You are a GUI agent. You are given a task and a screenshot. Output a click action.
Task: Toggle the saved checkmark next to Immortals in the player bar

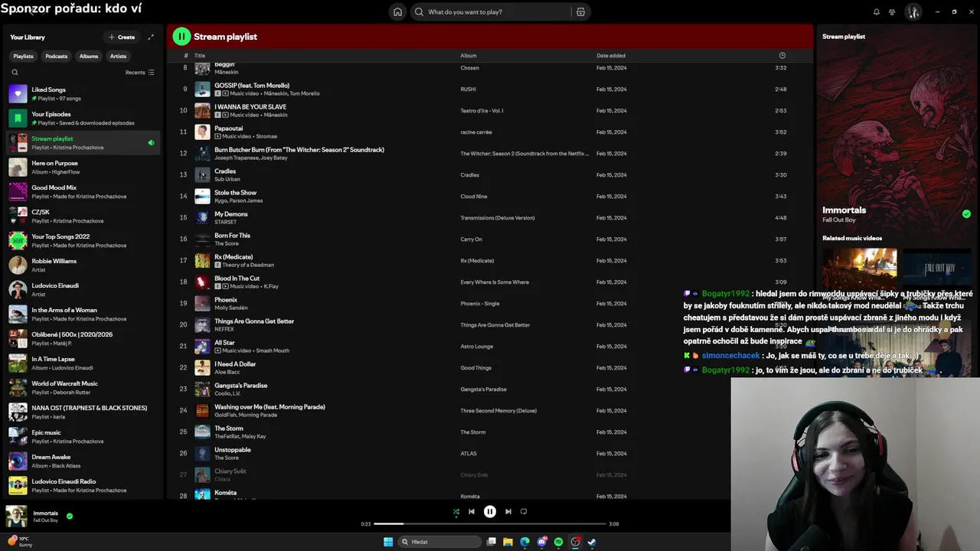70,517
